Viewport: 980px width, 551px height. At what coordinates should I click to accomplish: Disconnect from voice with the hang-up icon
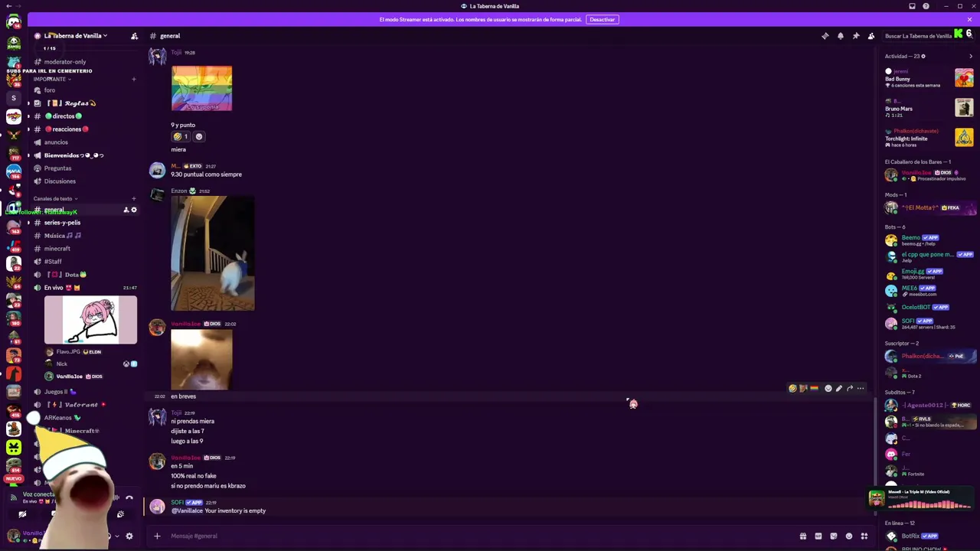click(129, 498)
